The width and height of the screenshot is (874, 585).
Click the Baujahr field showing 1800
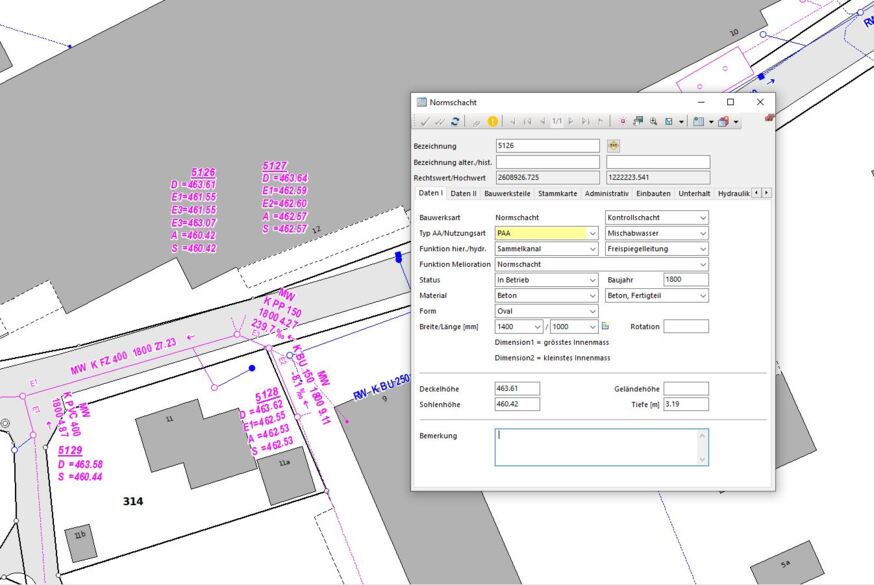(x=686, y=280)
